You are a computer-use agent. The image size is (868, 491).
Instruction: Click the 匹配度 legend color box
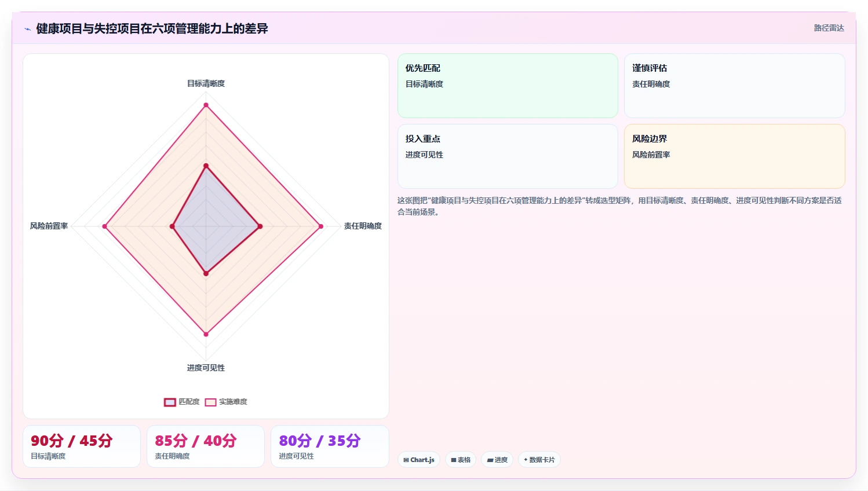(170, 402)
